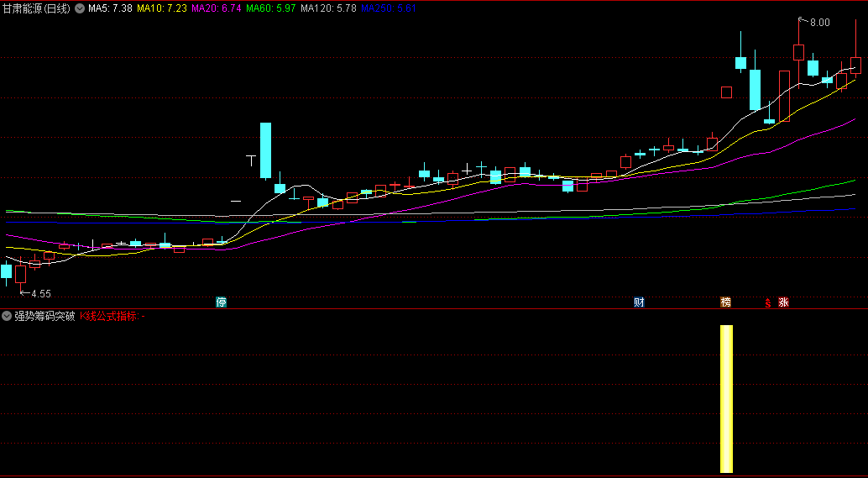Viewport: 868px width, 478px height.
Task: Click the 停 (suspension) marker icon
Action: click(x=221, y=302)
